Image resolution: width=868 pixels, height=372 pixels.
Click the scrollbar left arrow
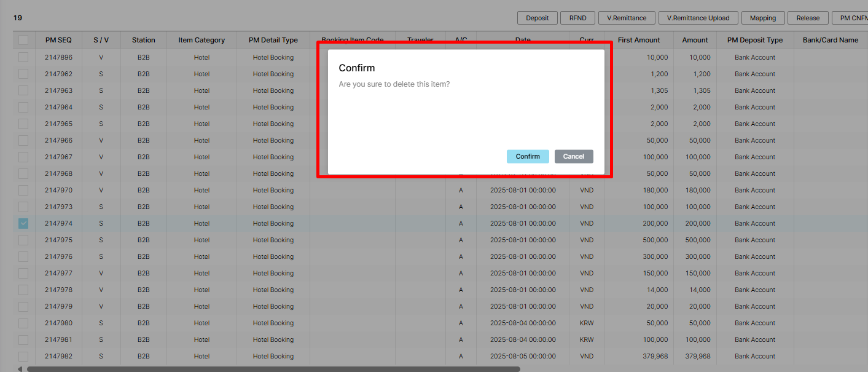pos(20,369)
